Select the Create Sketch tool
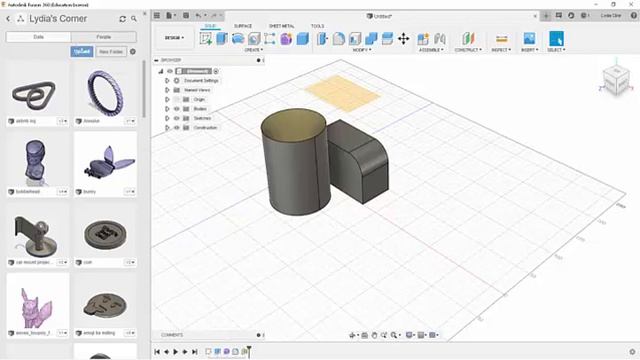This screenshot has width=640, height=360. pos(206,39)
